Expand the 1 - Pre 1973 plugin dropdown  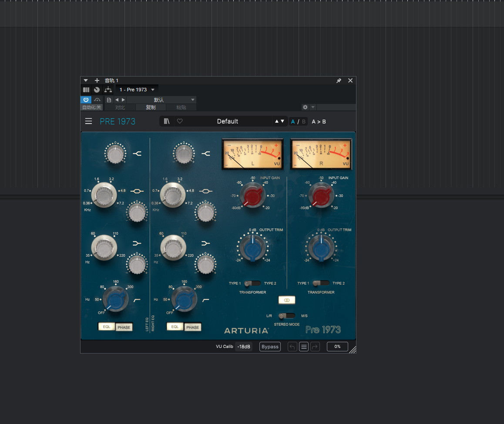153,90
